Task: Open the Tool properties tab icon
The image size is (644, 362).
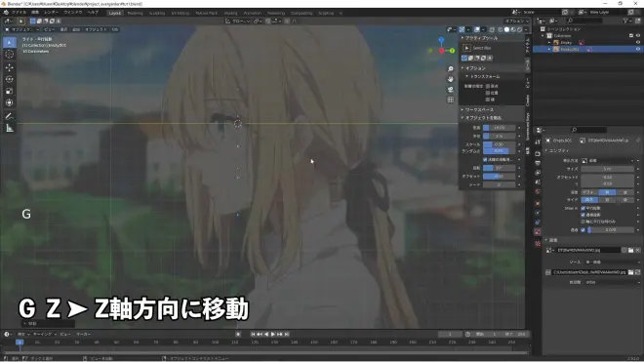Action: pos(538,141)
